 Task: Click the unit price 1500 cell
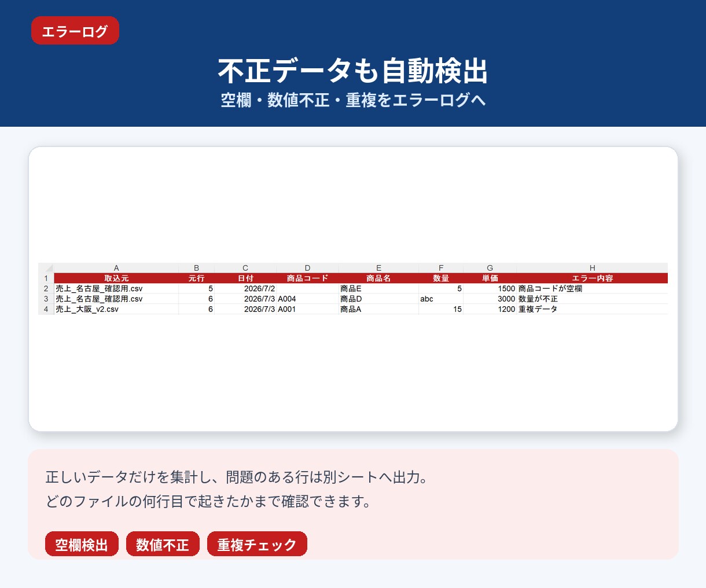[490, 288]
